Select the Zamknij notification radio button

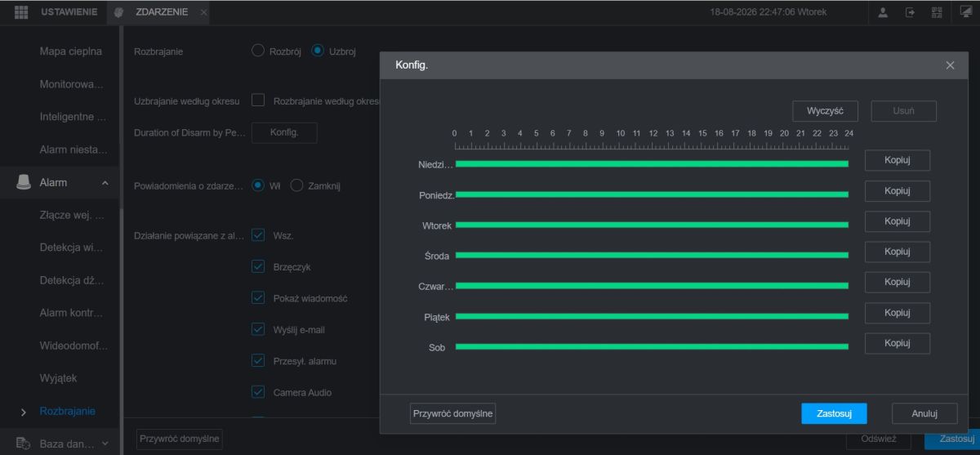296,185
